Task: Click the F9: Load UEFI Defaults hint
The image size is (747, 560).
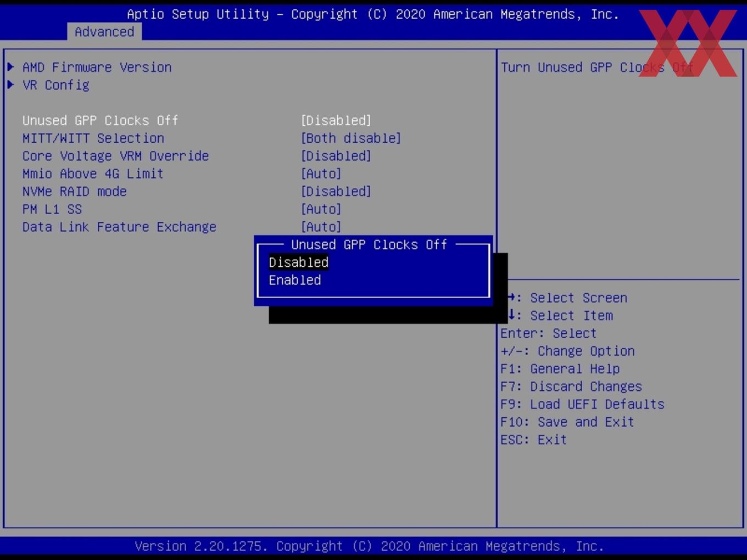Action: (x=582, y=404)
